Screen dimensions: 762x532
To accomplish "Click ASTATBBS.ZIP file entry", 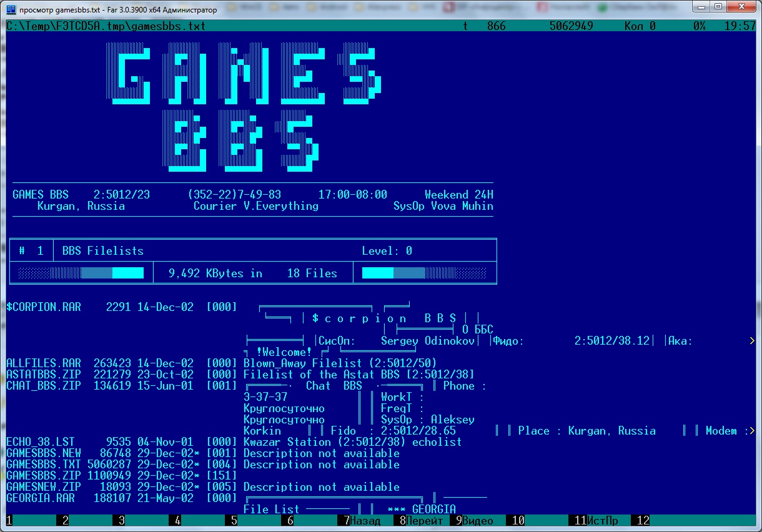I will pyautogui.click(x=44, y=375).
